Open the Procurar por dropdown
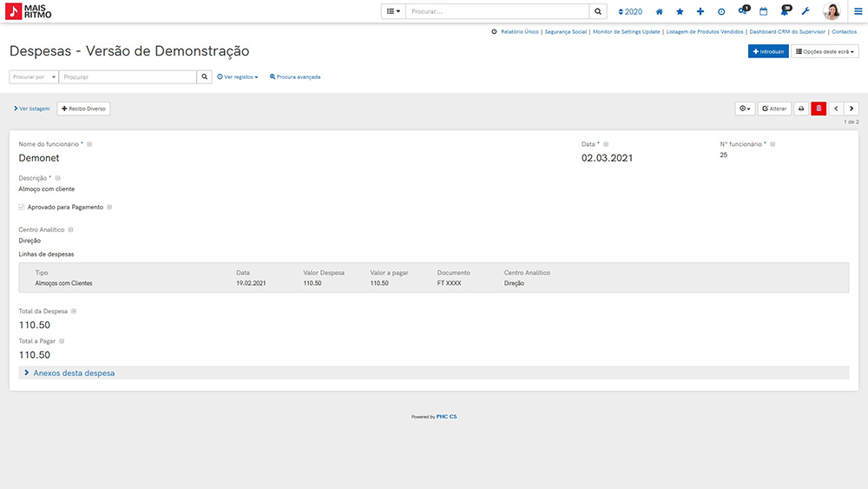Screen dimensions: 868x489 [34, 76]
